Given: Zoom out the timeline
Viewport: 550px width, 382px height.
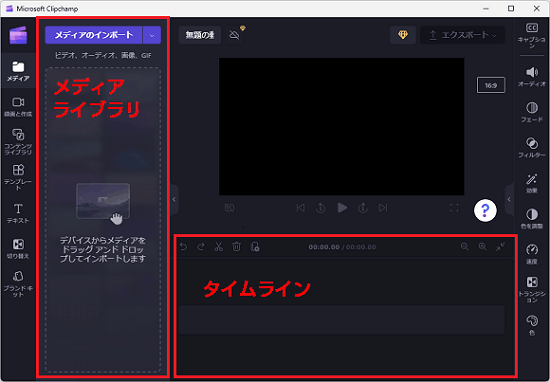Looking at the screenshot, I should [465, 247].
